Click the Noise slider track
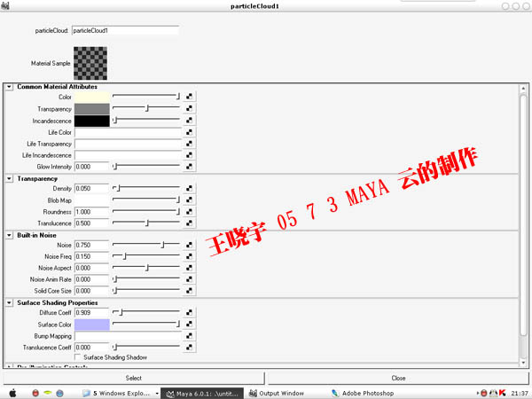The width and height of the screenshot is (532, 399). click(x=146, y=245)
